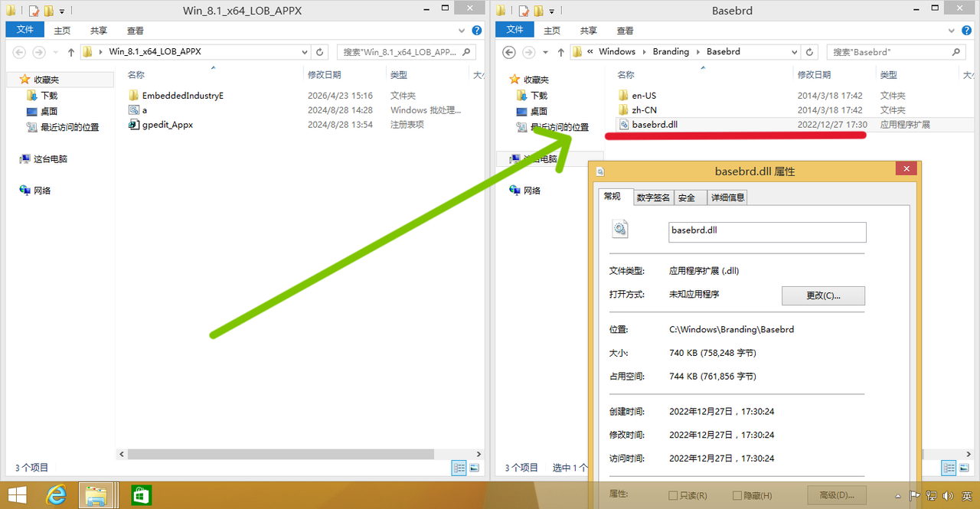This screenshot has width=980, height=509.
Task: Open the Start menu
Action: (x=17, y=495)
